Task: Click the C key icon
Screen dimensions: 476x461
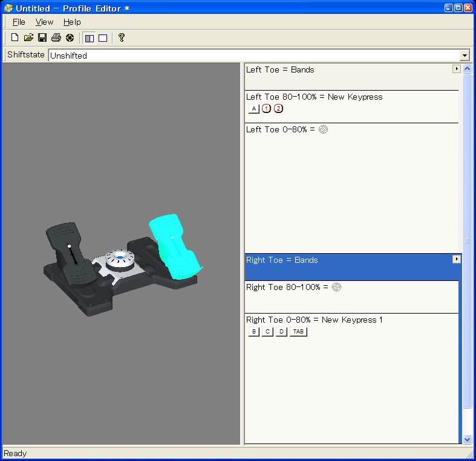Action: [x=267, y=332]
